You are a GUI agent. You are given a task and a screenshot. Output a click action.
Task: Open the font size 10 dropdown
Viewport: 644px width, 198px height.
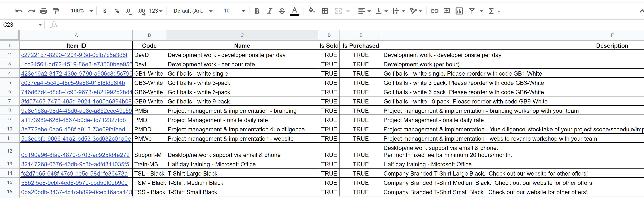click(x=234, y=11)
